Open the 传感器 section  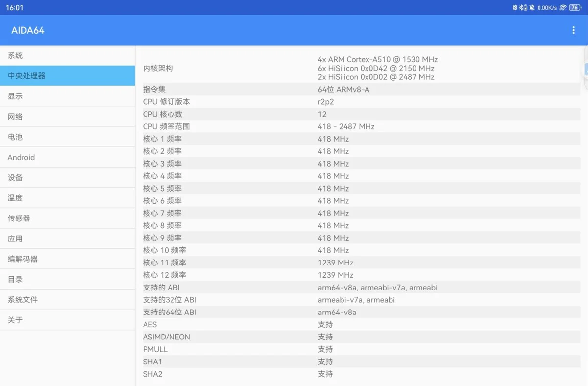point(68,218)
